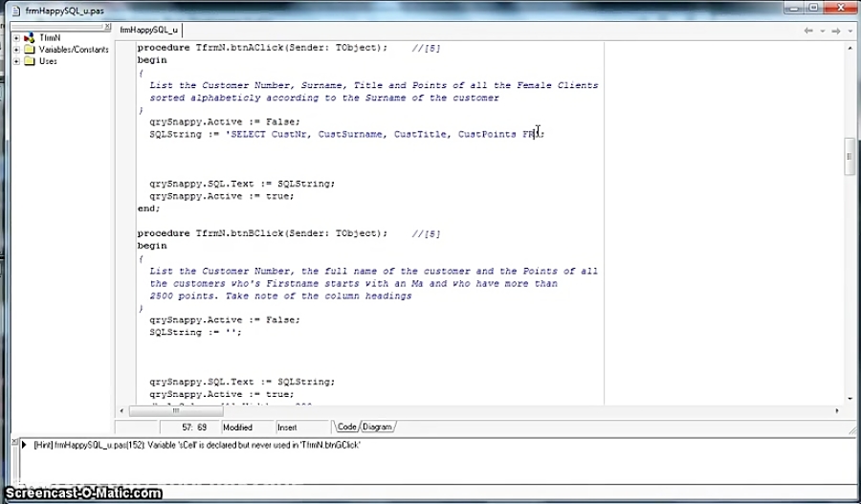
Task: Click the TfrmN class icon
Action: [29, 38]
